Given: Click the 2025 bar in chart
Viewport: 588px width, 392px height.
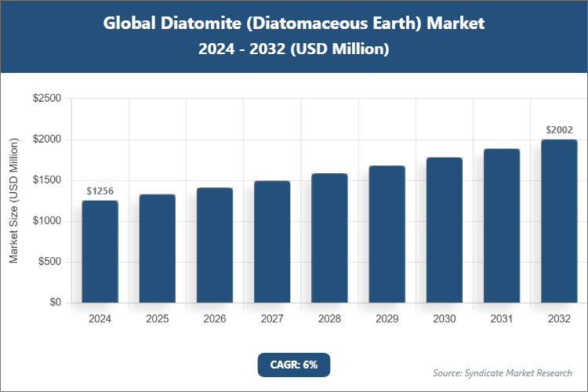Looking at the screenshot, I should (x=158, y=249).
